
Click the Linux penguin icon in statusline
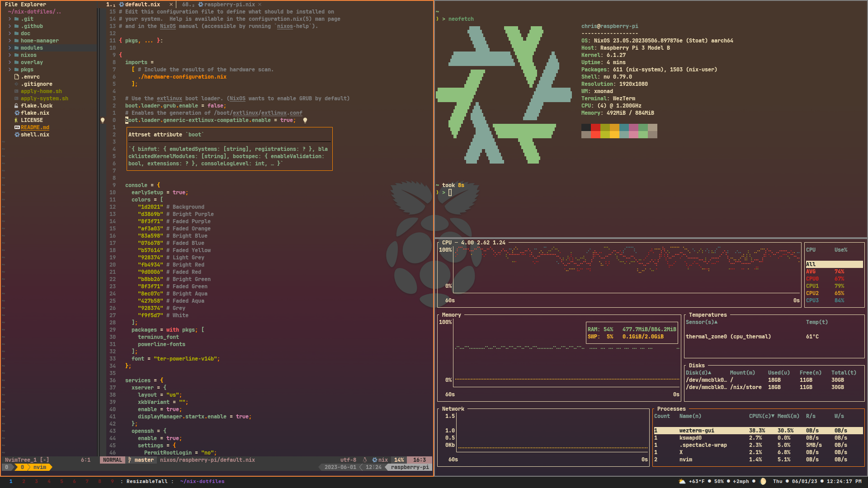(365, 460)
